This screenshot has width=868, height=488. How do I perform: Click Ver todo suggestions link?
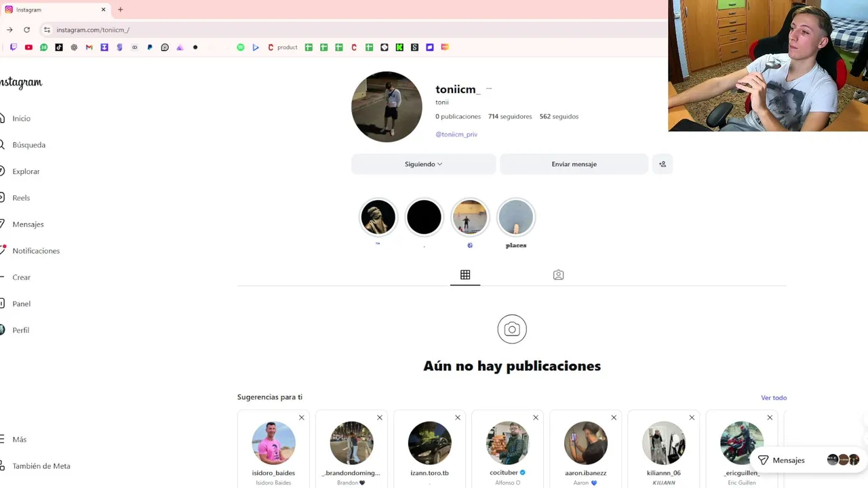click(x=774, y=398)
